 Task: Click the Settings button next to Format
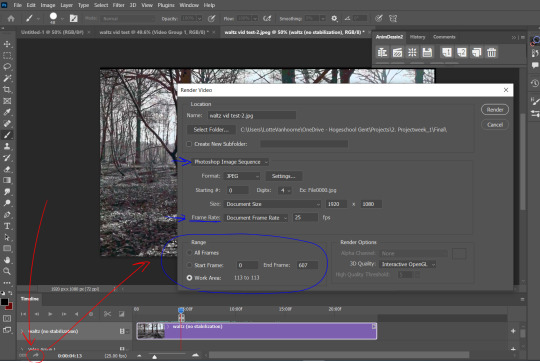pos(283,176)
